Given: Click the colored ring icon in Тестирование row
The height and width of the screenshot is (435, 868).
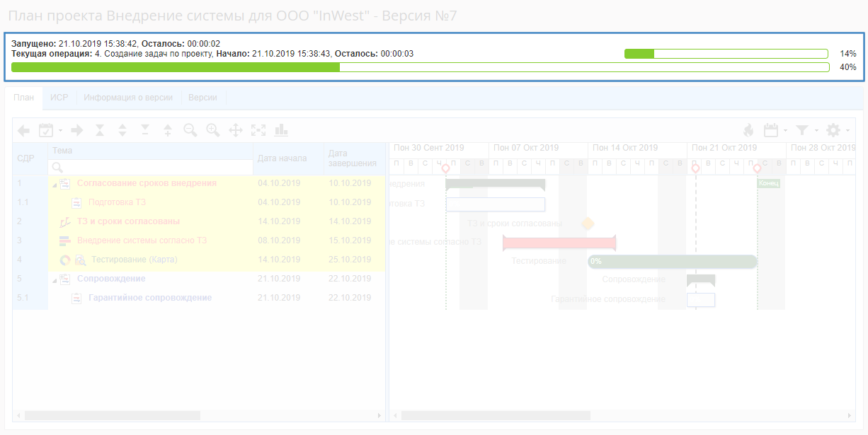Looking at the screenshot, I should tap(65, 260).
